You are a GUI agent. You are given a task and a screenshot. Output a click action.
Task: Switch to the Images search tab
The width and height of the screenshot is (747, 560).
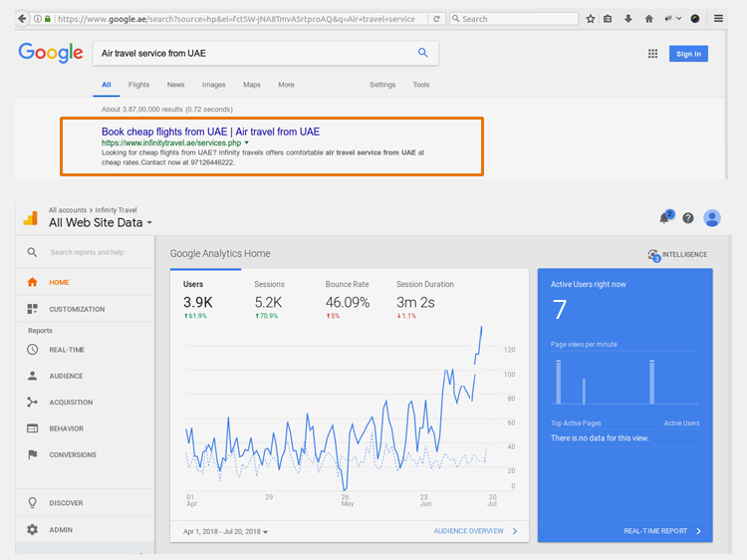tap(213, 85)
